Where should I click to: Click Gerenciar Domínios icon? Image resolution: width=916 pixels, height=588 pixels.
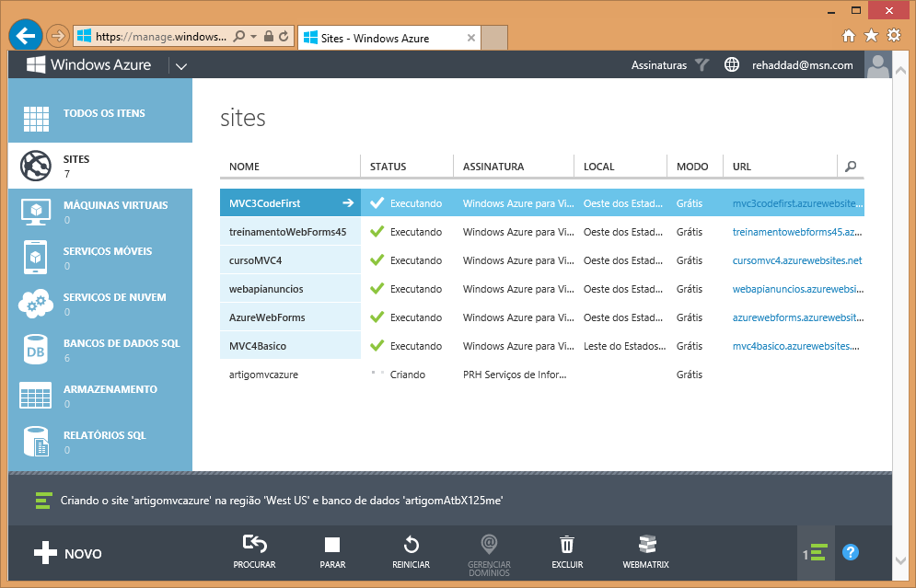point(489,544)
